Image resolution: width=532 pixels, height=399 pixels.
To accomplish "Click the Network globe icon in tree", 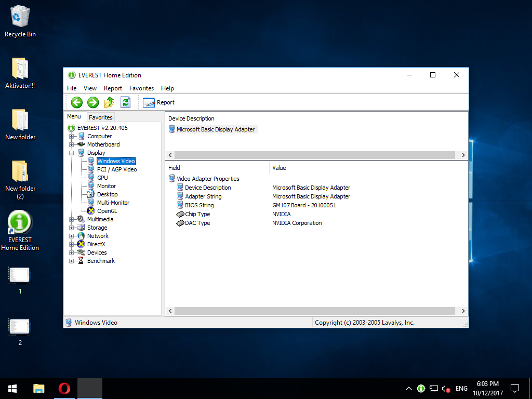I will click(x=81, y=236).
